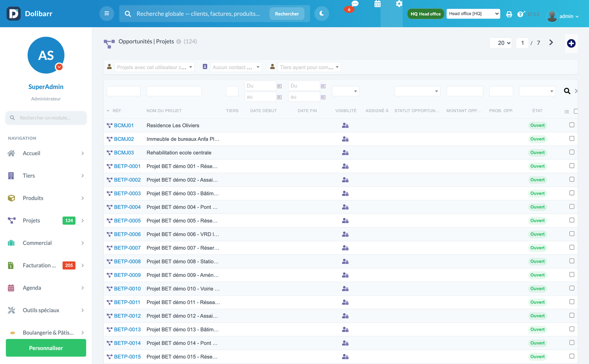Check the box for BETP-0012 row
This screenshot has width=589, height=364.
pyautogui.click(x=572, y=316)
